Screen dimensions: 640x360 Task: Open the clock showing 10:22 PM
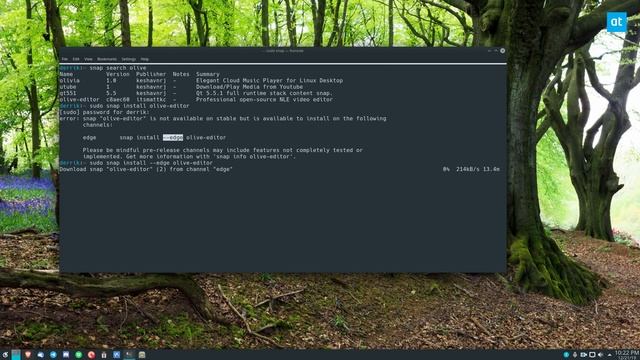[x=627, y=354]
